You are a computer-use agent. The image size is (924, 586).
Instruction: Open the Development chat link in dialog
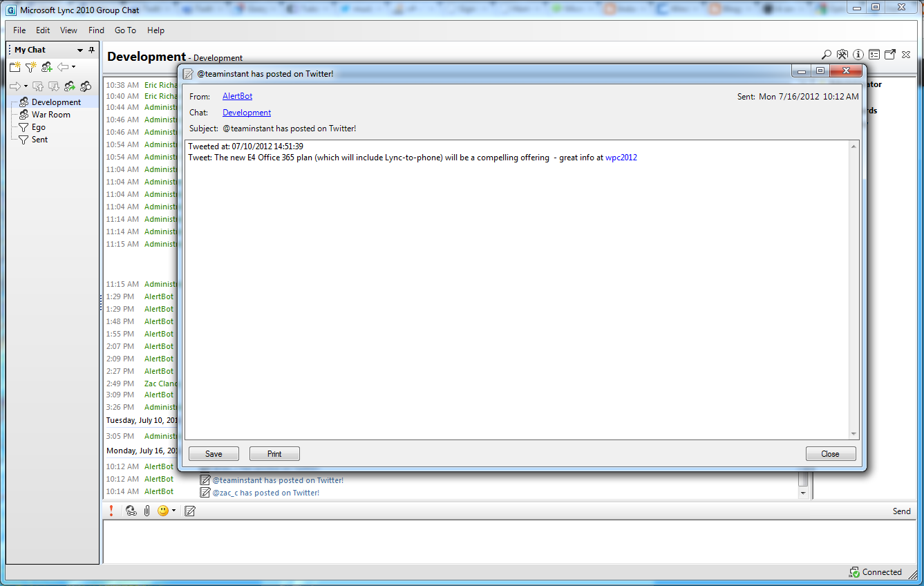coord(247,113)
